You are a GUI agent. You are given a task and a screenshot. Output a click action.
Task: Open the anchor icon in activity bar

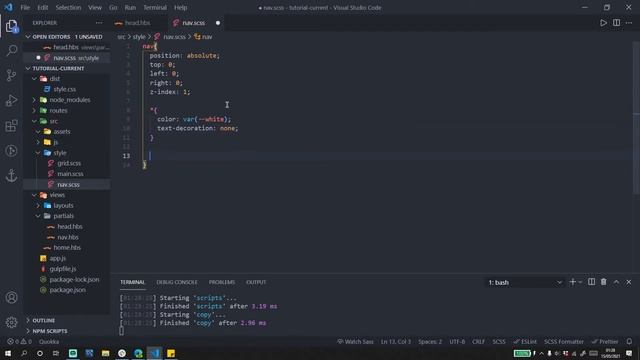pyautogui.click(x=11, y=176)
